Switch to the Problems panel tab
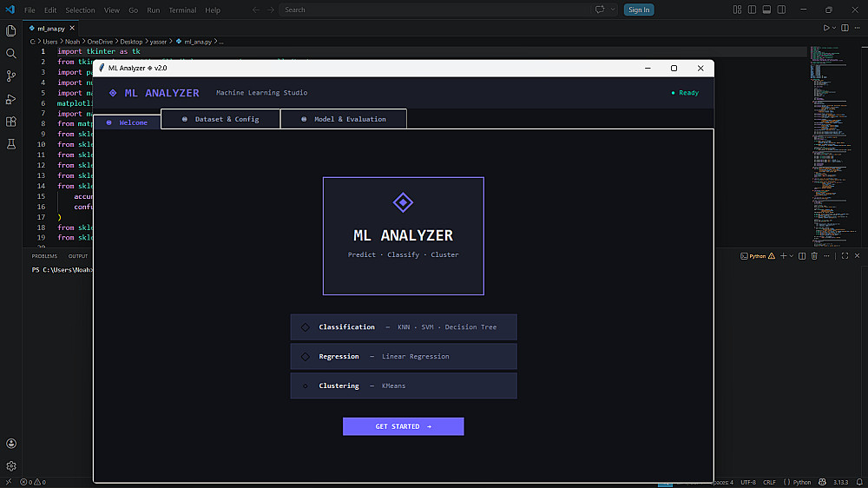The image size is (868, 488). point(44,256)
